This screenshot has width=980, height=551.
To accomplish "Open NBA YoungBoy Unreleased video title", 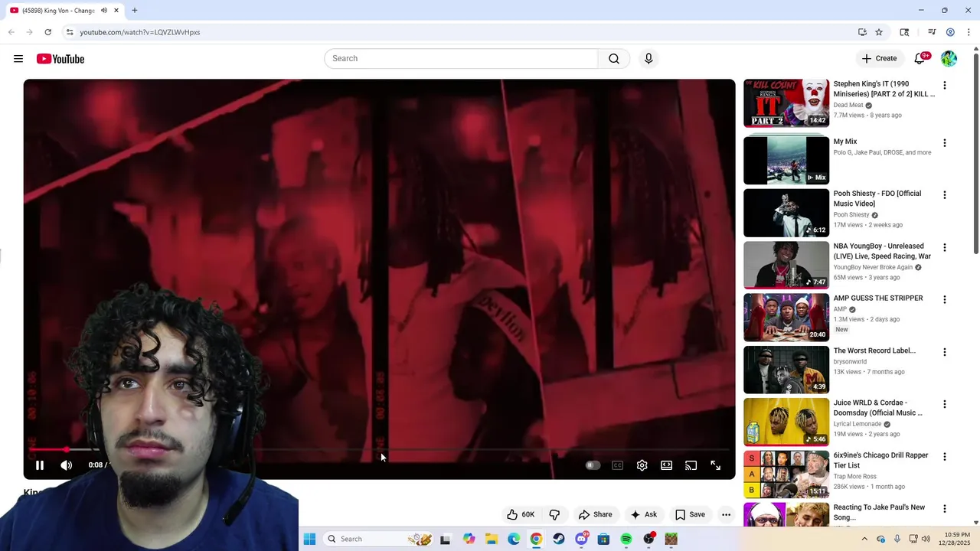I will [882, 251].
